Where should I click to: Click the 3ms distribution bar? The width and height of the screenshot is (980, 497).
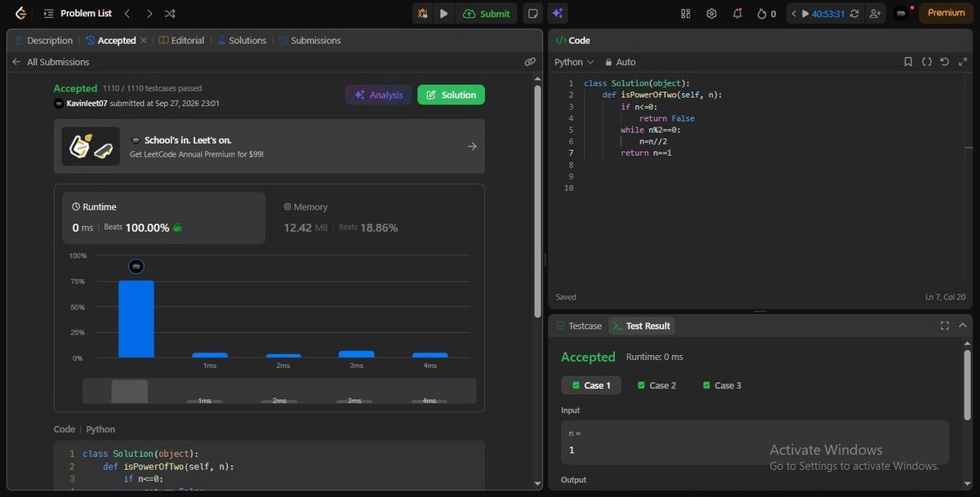pyautogui.click(x=356, y=354)
